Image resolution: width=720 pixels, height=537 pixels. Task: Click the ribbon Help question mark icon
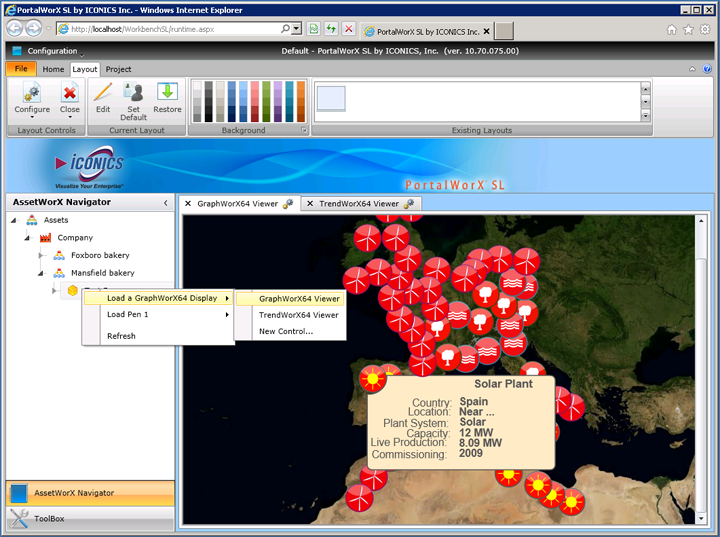click(x=707, y=69)
